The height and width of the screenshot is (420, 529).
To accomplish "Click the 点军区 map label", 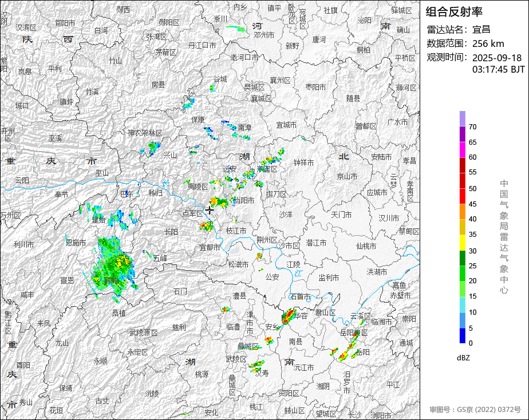I will (x=192, y=213).
